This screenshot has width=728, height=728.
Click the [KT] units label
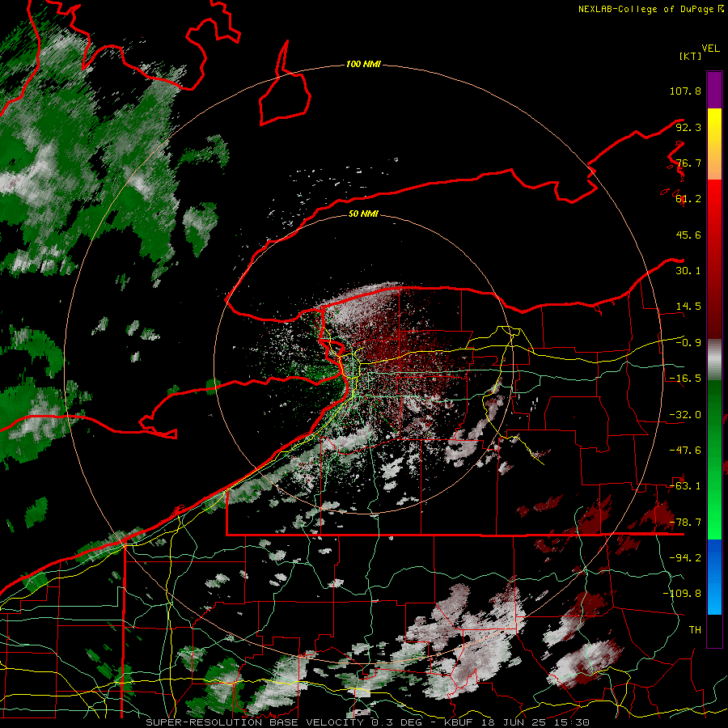click(x=691, y=56)
